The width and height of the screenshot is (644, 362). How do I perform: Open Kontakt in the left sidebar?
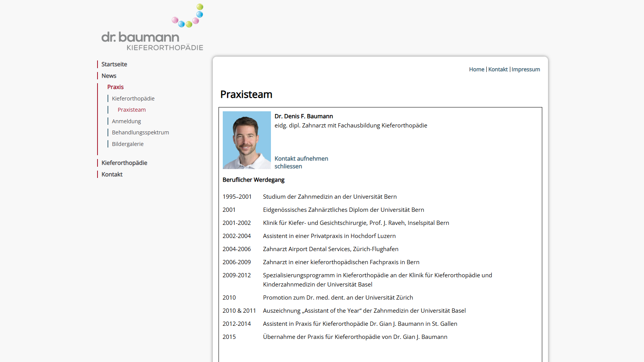tap(112, 174)
